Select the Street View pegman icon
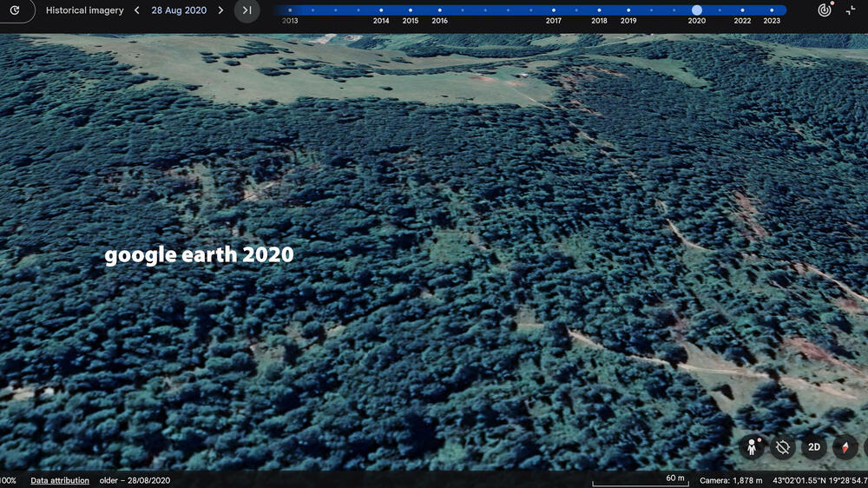The image size is (868, 488). pos(752,447)
